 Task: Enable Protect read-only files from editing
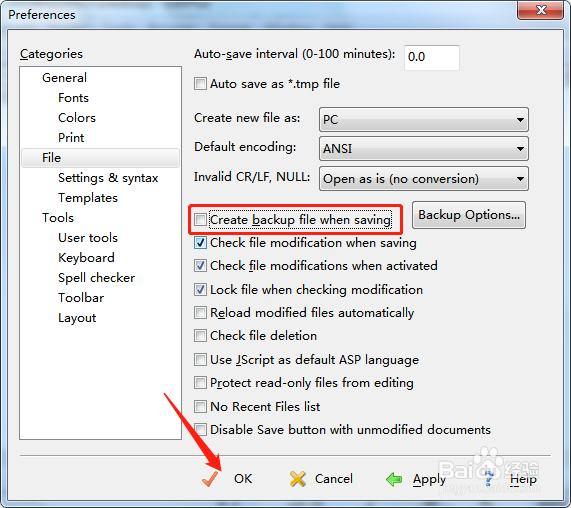200,383
